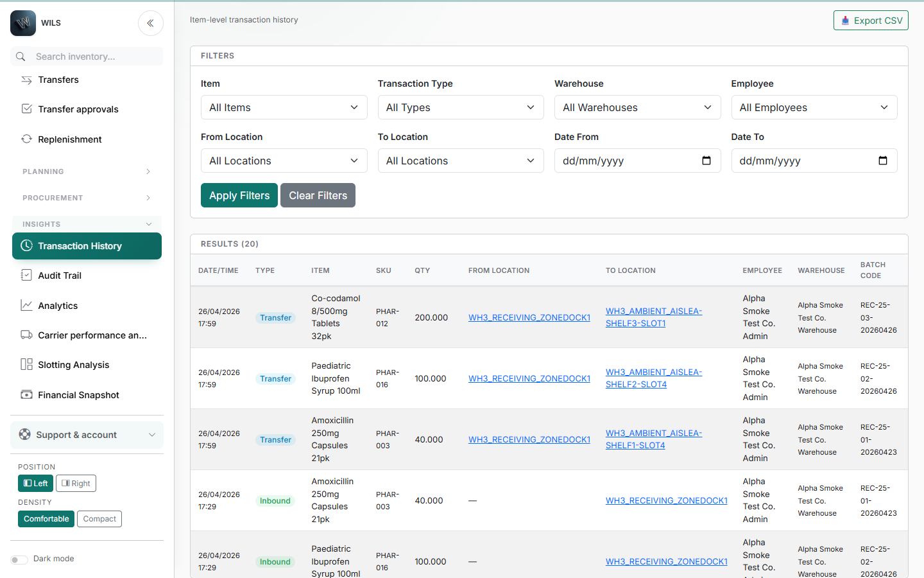Click the Export CSV file icon
924x578 pixels.
pyautogui.click(x=845, y=21)
